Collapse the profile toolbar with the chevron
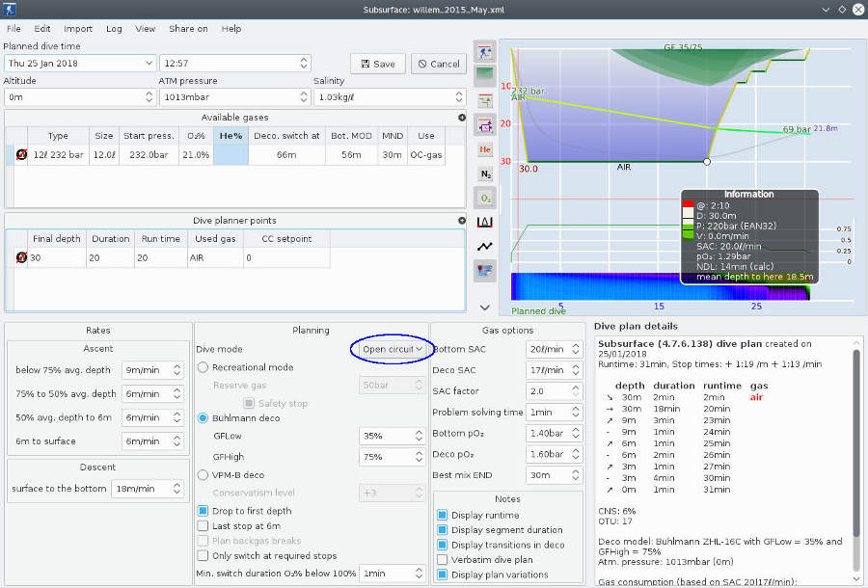868x588 pixels. (484, 307)
